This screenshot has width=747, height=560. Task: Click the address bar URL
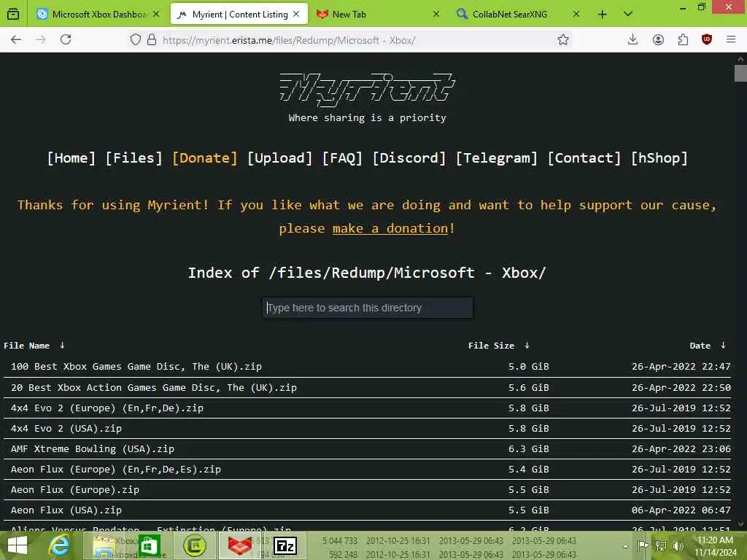tap(289, 41)
